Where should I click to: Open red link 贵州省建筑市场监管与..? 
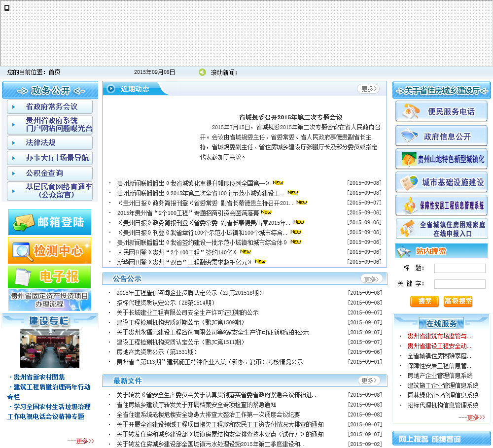point(440,337)
